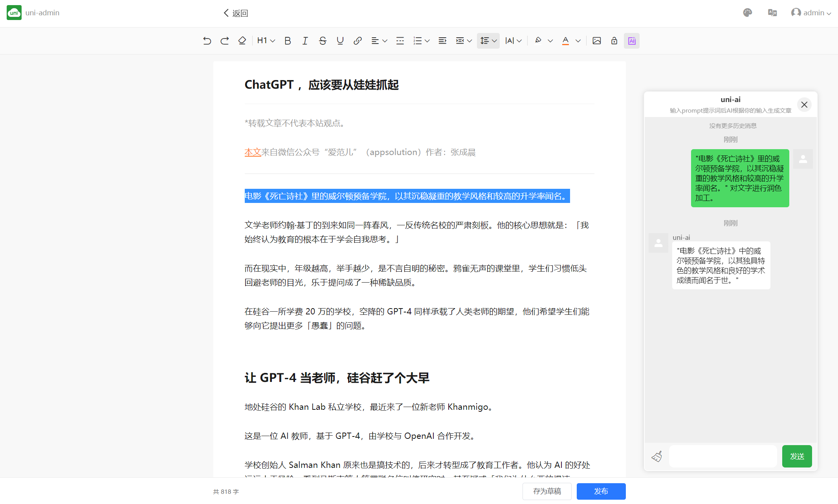Viewport: 838px width, 504px height.
Task: Apply the orange font color
Action: [566, 41]
